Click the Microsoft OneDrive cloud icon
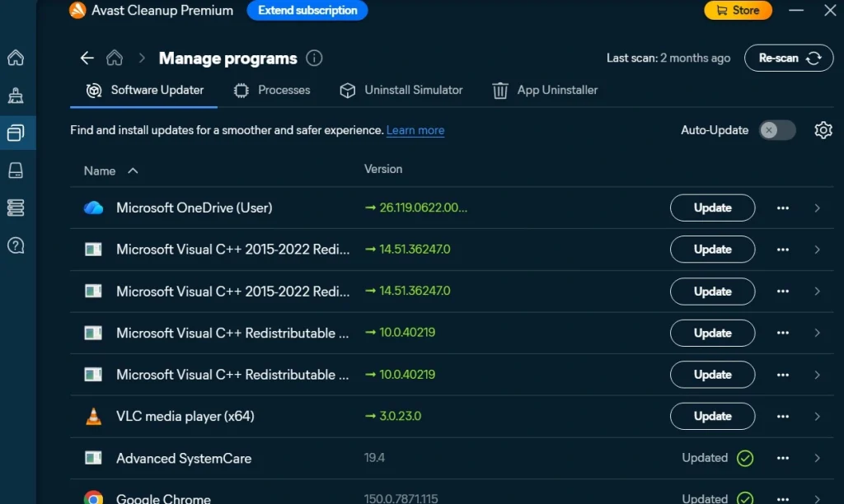844x504 pixels. [93, 208]
